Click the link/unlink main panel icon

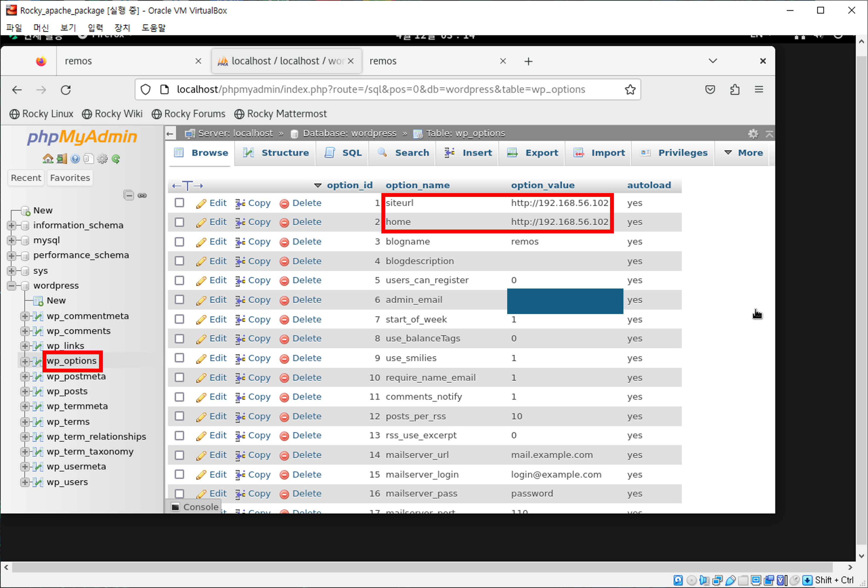[142, 195]
